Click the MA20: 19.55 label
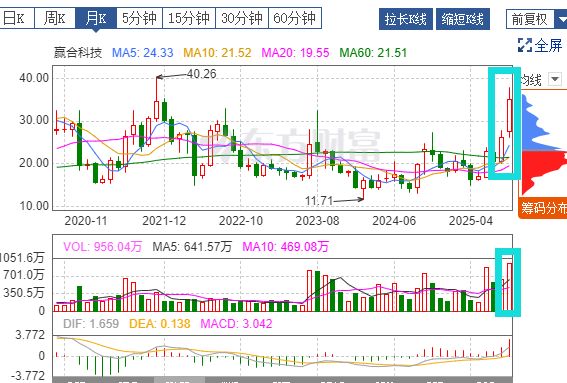 tap(295, 53)
